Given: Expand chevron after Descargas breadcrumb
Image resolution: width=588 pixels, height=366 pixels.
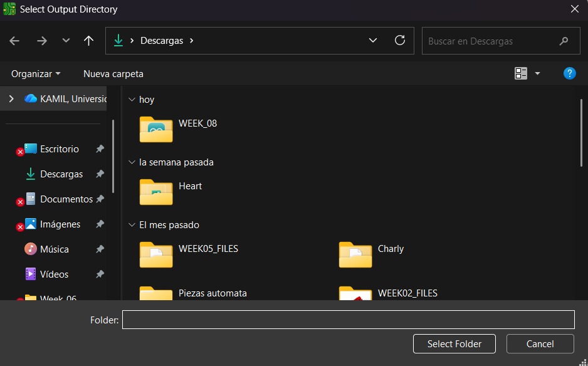Looking at the screenshot, I should [x=192, y=41].
